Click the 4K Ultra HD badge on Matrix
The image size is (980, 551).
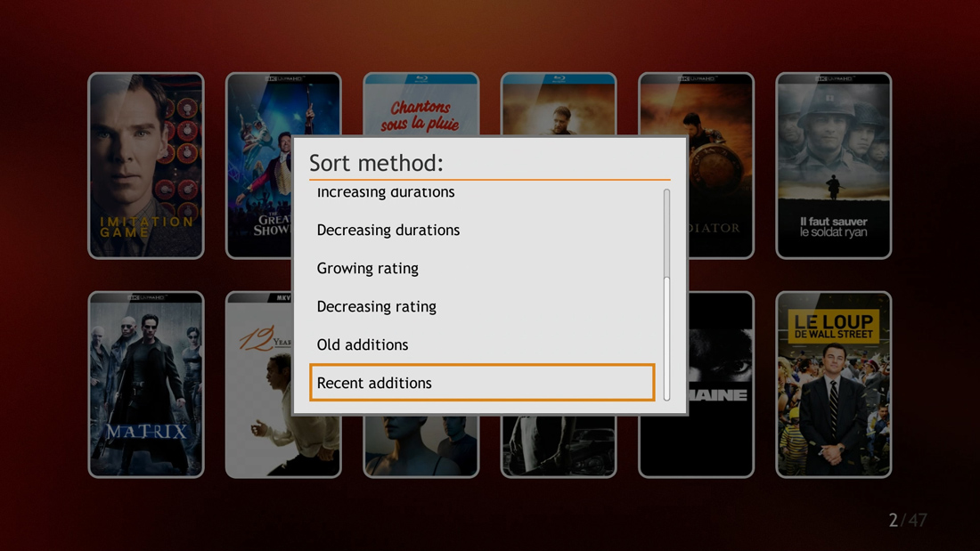click(x=146, y=298)
